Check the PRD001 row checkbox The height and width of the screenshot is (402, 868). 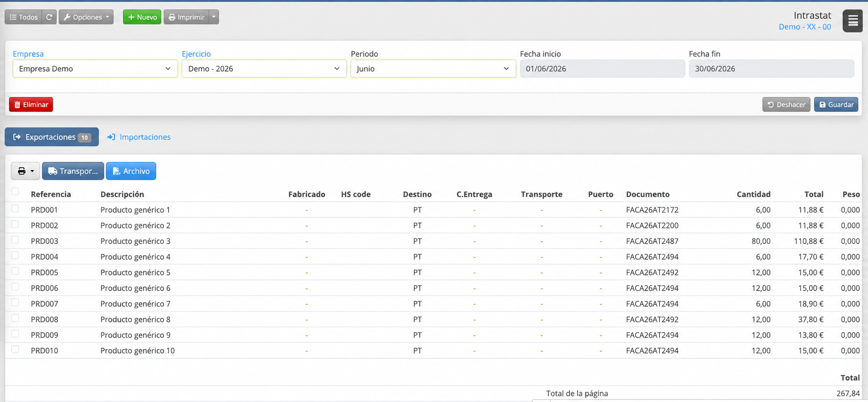point(15,208)
